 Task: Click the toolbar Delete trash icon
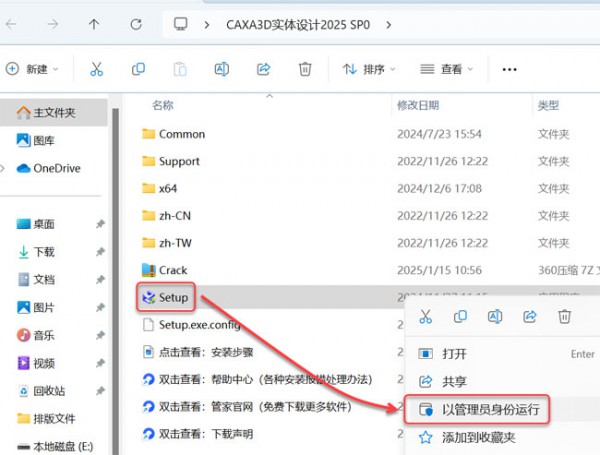pyautogui.click(x=305, y=69)
